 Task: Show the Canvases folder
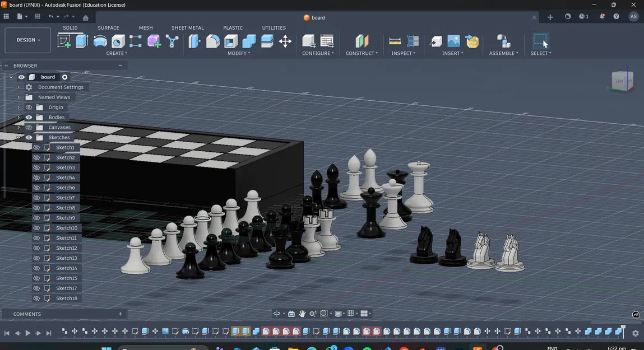pos(29,127)
